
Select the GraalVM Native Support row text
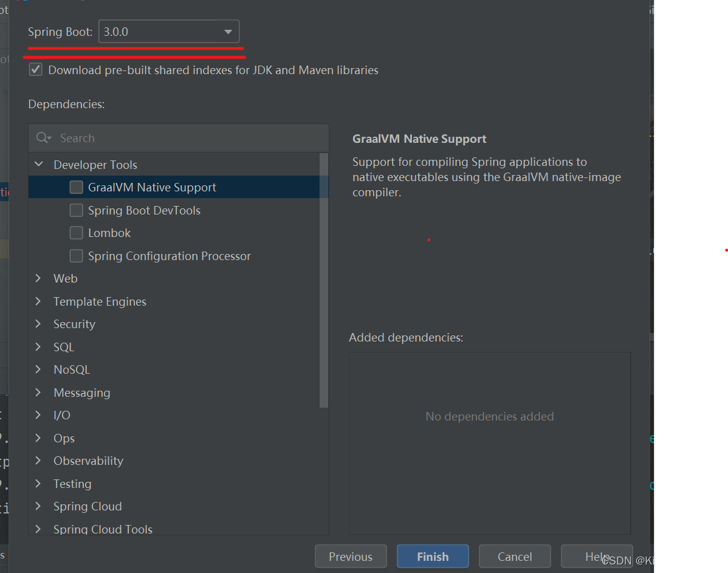coord(152,187)
